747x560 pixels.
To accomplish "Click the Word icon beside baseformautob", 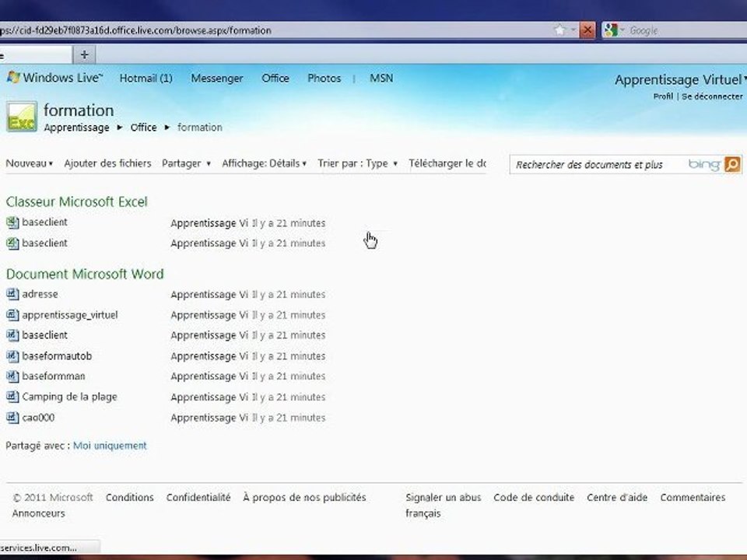I will (12, 355).
